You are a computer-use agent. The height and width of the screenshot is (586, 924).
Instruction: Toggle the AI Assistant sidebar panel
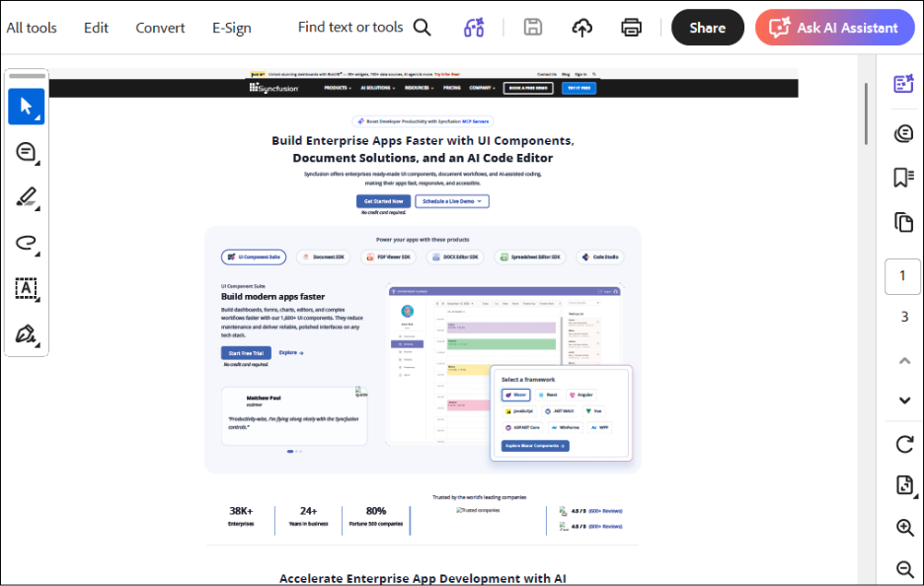[x=903, y=84]
